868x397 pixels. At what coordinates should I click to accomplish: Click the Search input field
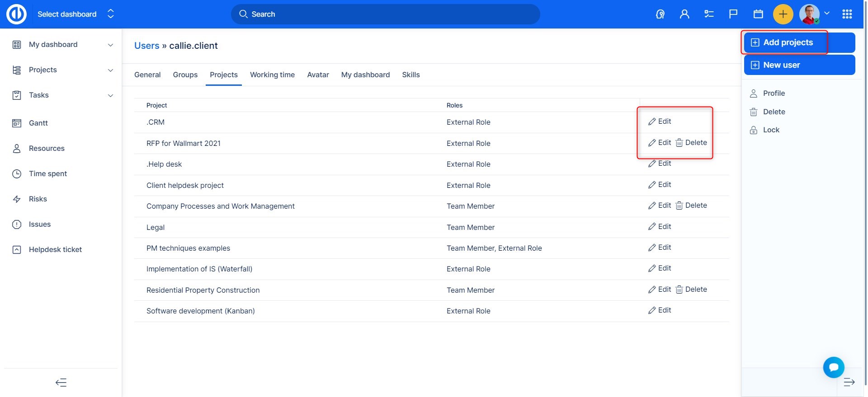click(385, 14)
